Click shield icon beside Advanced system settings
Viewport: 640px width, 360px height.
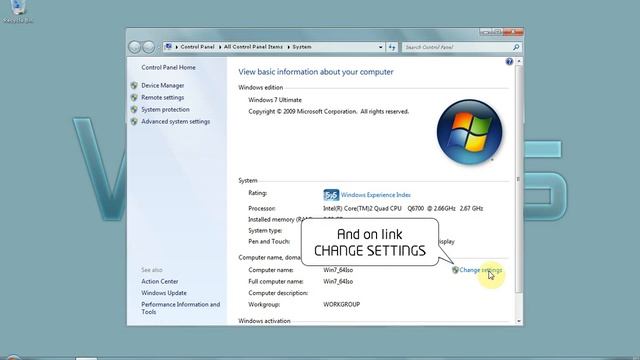(134, 122)
